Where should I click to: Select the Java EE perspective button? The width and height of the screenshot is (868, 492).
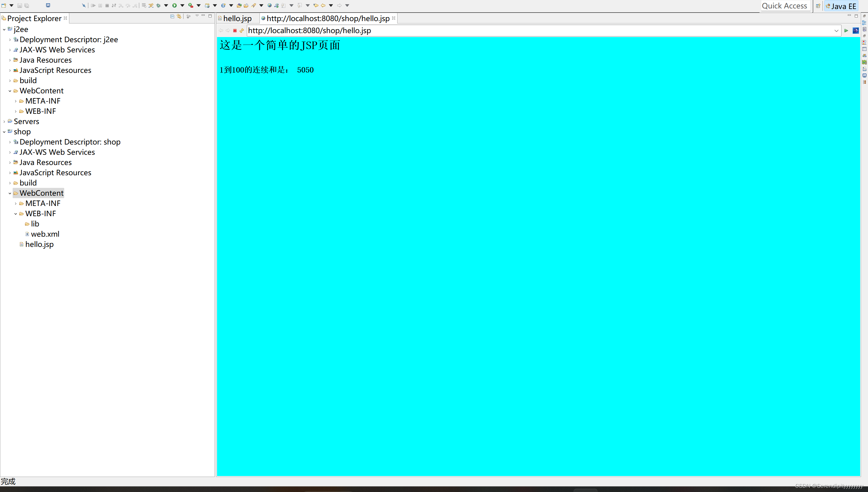tap(841, 6)
